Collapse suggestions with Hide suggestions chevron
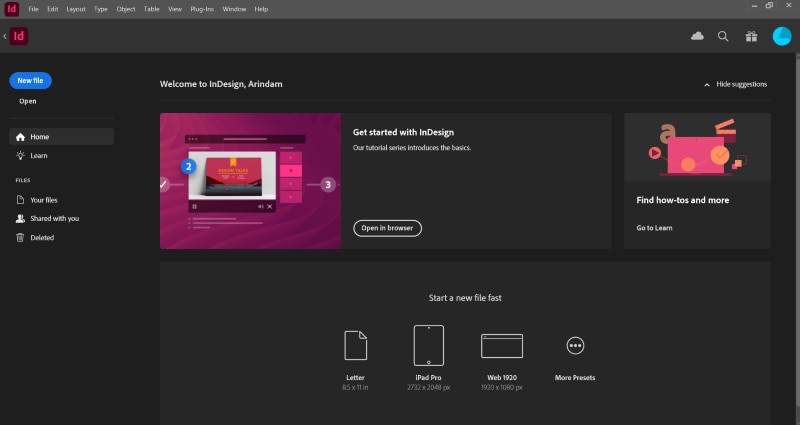Image resolution: width=800 pixels, height=425 pixels. pos(707,85)
